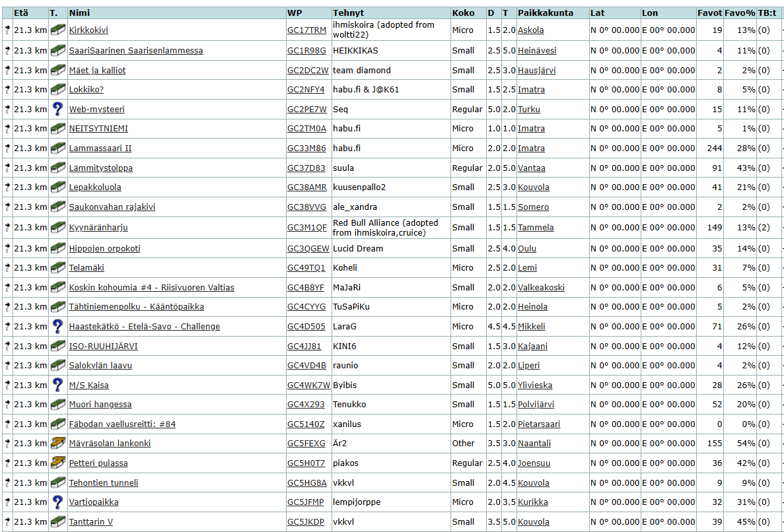The width and height of the screenshot is (784, 532).
Task: Open the Kyynäränharju cache name link
Action: tap(98, 228)
